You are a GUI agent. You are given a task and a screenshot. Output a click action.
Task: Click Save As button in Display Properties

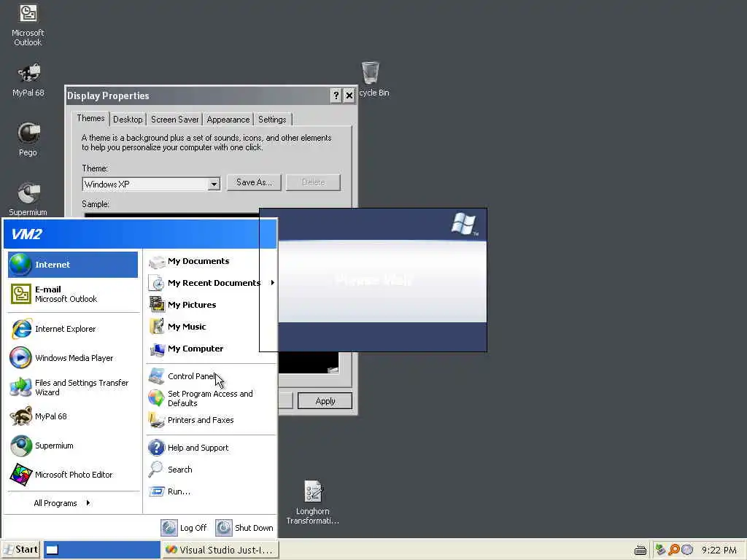254,182
